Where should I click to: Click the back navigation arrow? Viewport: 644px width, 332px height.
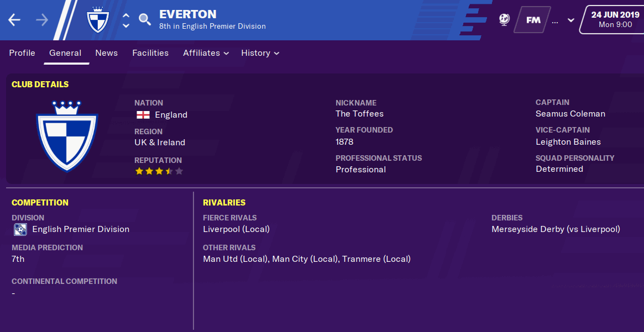coord(14,20)
